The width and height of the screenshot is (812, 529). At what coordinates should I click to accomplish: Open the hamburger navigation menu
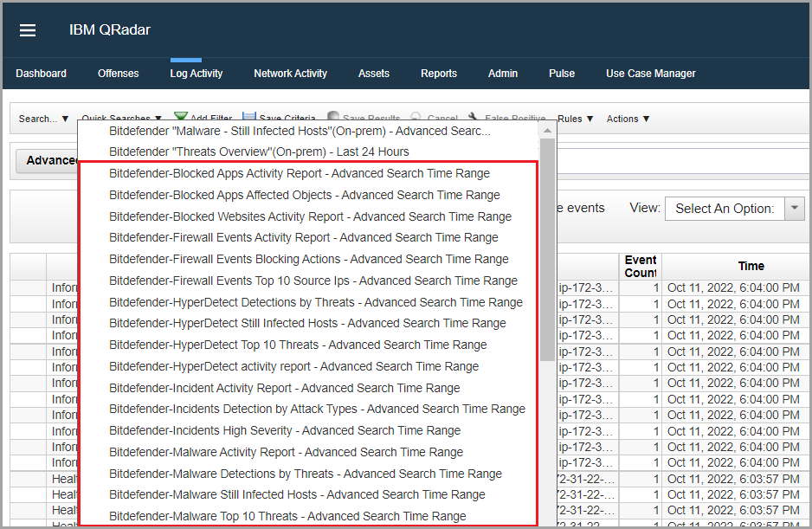tap(28, 30)
